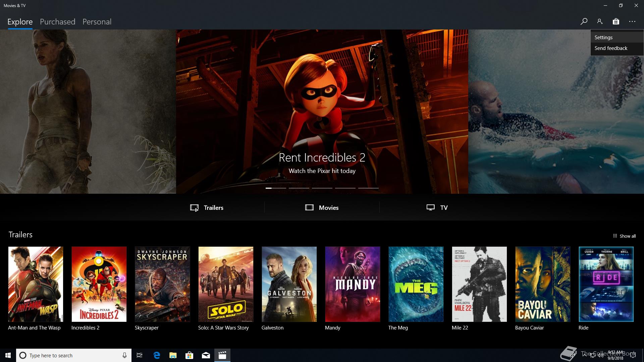Screen dimensions: 644x362
Task: Click the 'Skyscraper' title text
Action: click(x=147, y=328)
